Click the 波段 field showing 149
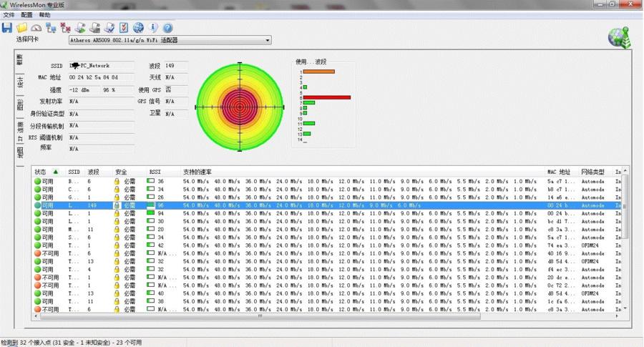The height and width of the screenshot is (347, 644). click(176, 66)
